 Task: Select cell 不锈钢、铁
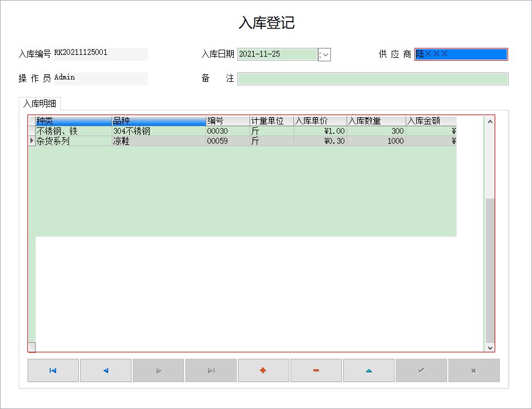pyautogui.click(x=74, y=131)
